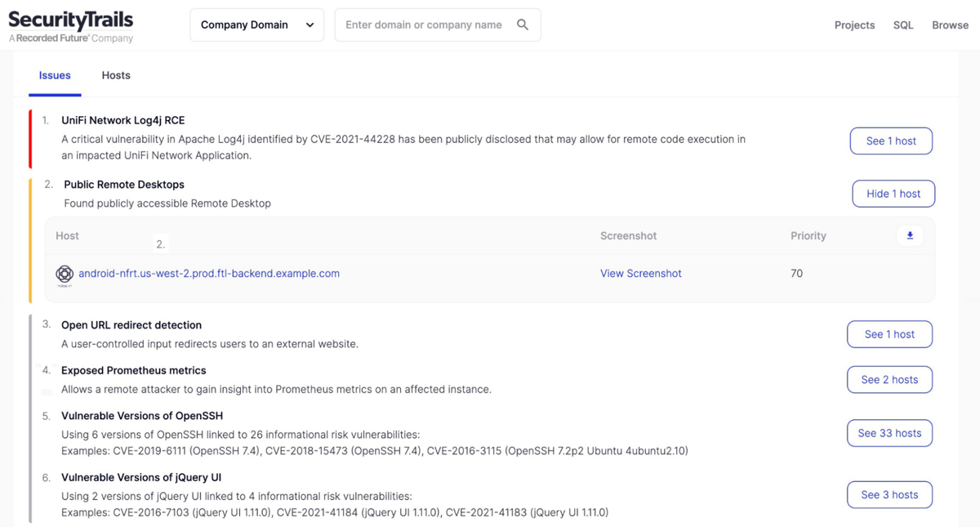Click the A Recorded Future Company tagline

(x=71, y=38)
